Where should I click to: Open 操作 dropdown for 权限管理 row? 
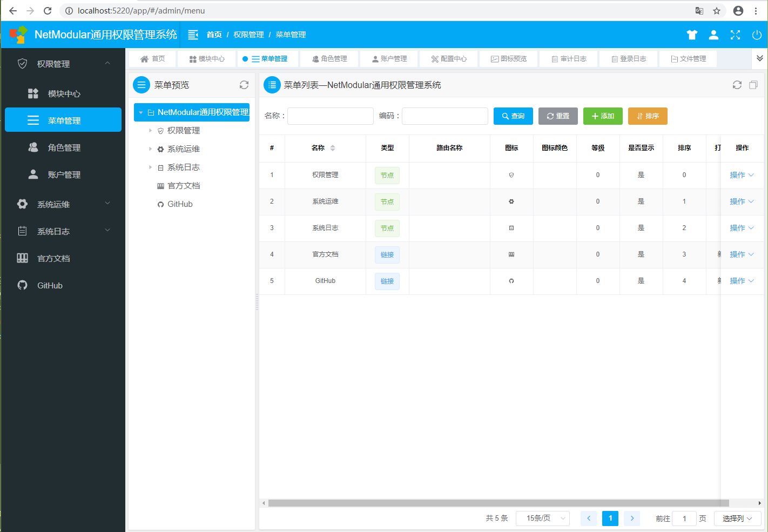(742, 175)
